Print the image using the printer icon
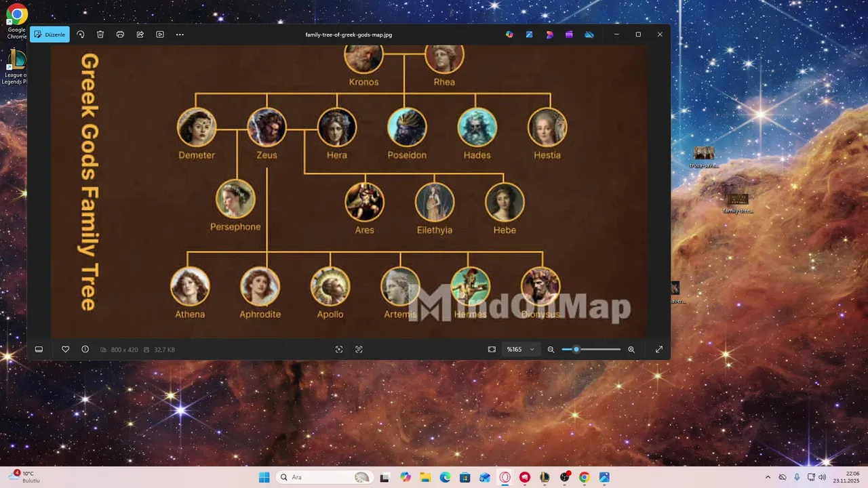 [120, 35]
